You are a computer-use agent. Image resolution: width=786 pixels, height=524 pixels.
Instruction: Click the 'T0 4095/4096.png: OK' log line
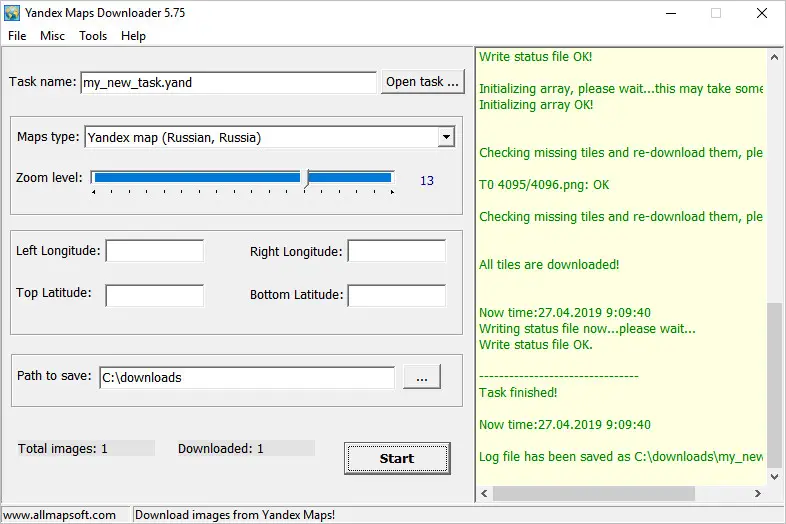544,185
